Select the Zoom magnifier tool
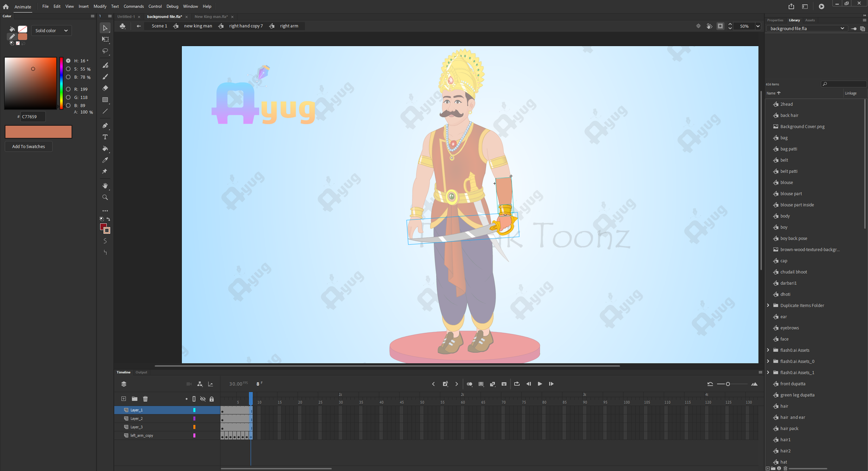 click(105, 197)
